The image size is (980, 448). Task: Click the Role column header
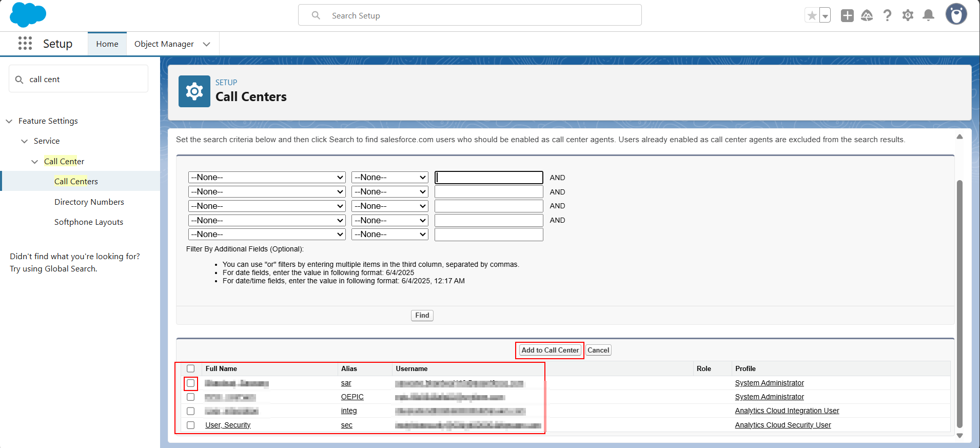point(704,369)
